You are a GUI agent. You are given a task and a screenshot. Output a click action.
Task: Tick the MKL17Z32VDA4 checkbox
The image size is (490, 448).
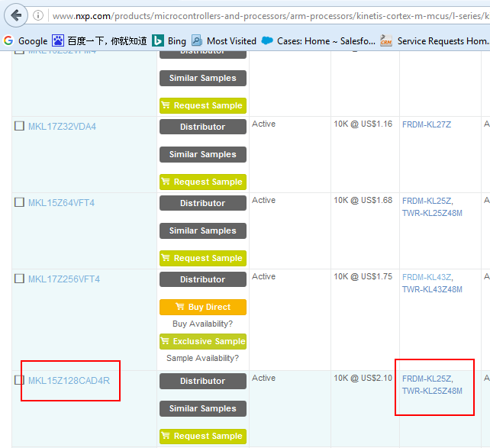19,126
